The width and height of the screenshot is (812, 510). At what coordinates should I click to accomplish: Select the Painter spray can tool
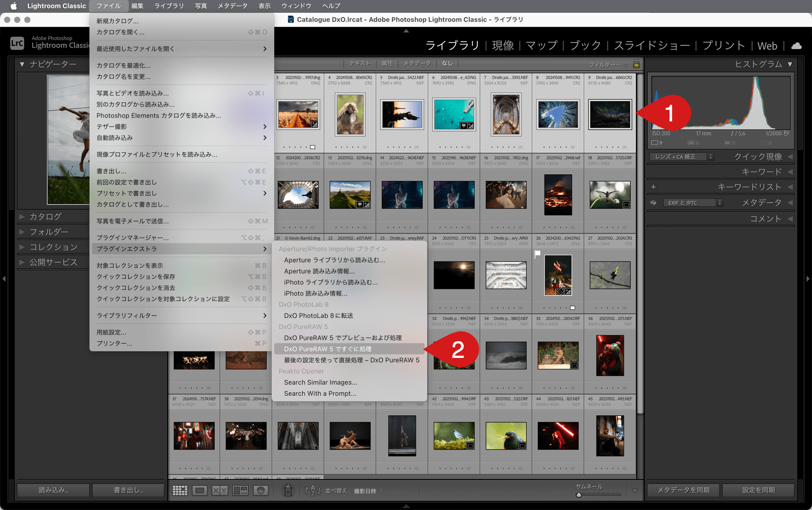[x=288, y=490]
